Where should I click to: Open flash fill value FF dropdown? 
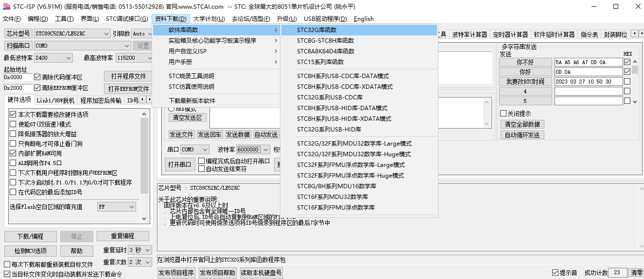pos(117,207)
